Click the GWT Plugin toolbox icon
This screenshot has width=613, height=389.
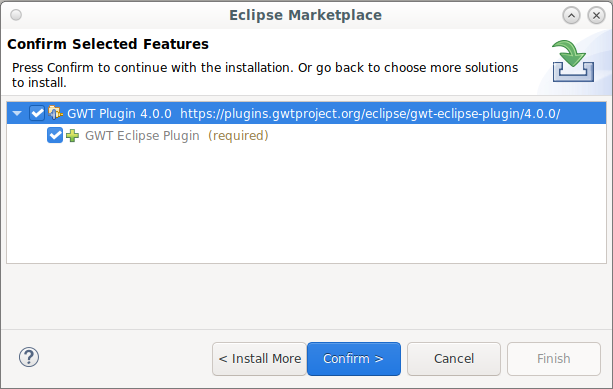[55, 113]
